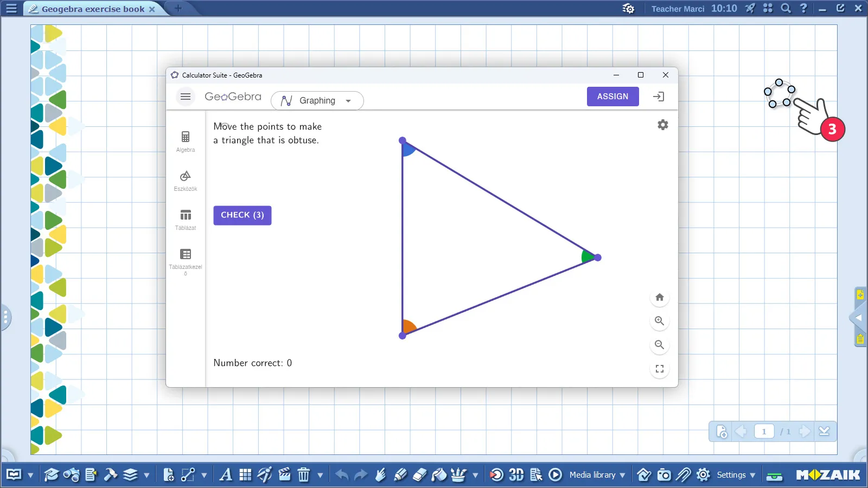The image size is (868, 488).
Task: Click the GeoGebra zoom in magnifier
Action: click(x=659, y=321)
